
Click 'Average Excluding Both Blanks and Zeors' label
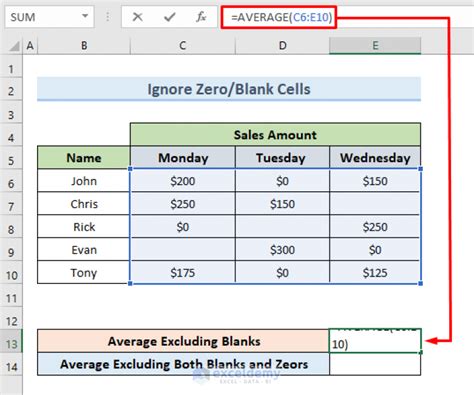[183, 364]
